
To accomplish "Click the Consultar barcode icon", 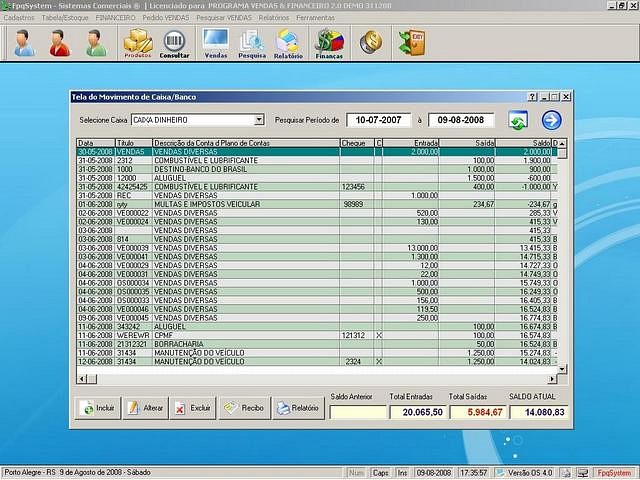I will click(174, 43).
